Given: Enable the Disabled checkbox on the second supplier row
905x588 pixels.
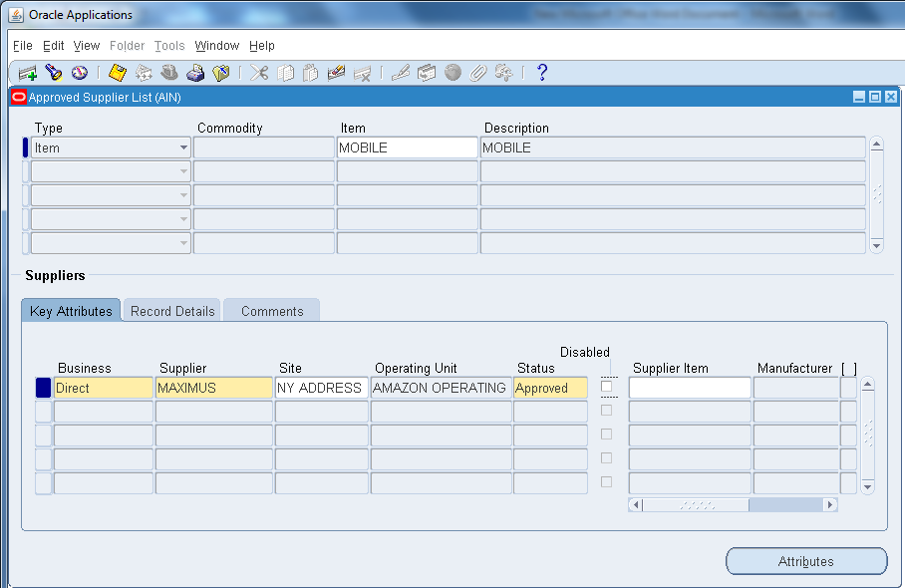Looking at the screenshot, I should (607, 409).
